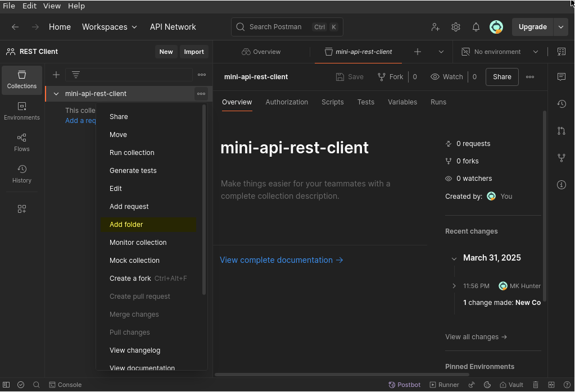This screenshot has width=575, height=392.
Task: Click the invite collaborators icon
Action: (436, 27)
